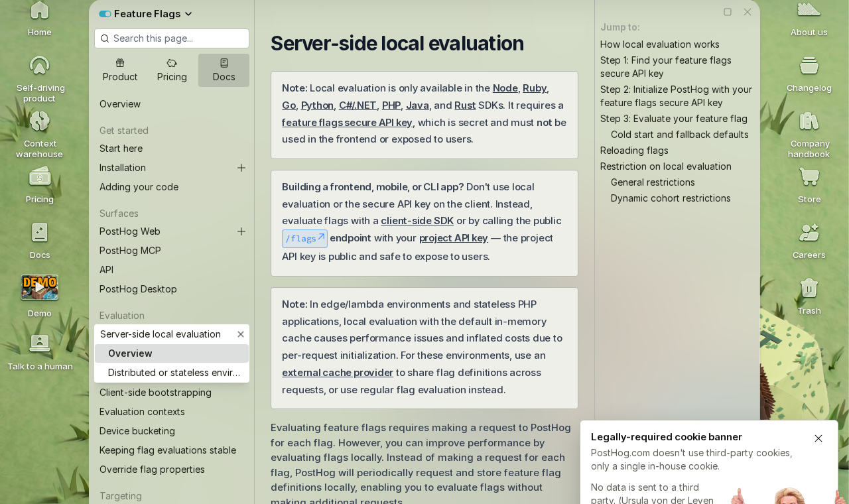The image size is (849, 504).
Task: Jump to Dynamic cohort restrictions section
Action: (671, 198)
